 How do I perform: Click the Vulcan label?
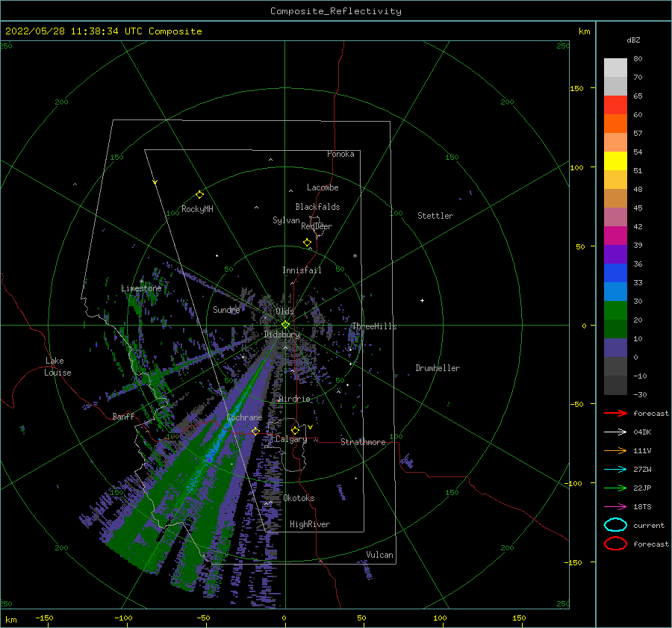coord(379,555)
